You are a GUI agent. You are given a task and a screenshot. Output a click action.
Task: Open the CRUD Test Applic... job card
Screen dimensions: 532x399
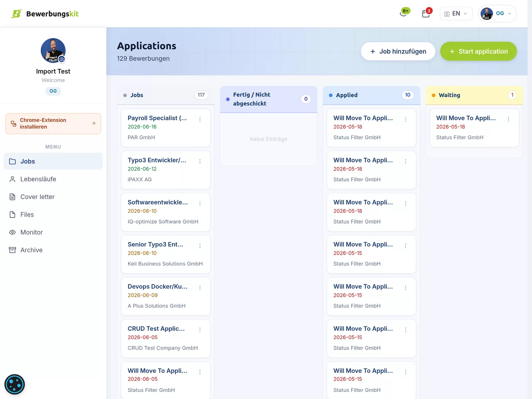pos(166,338)
